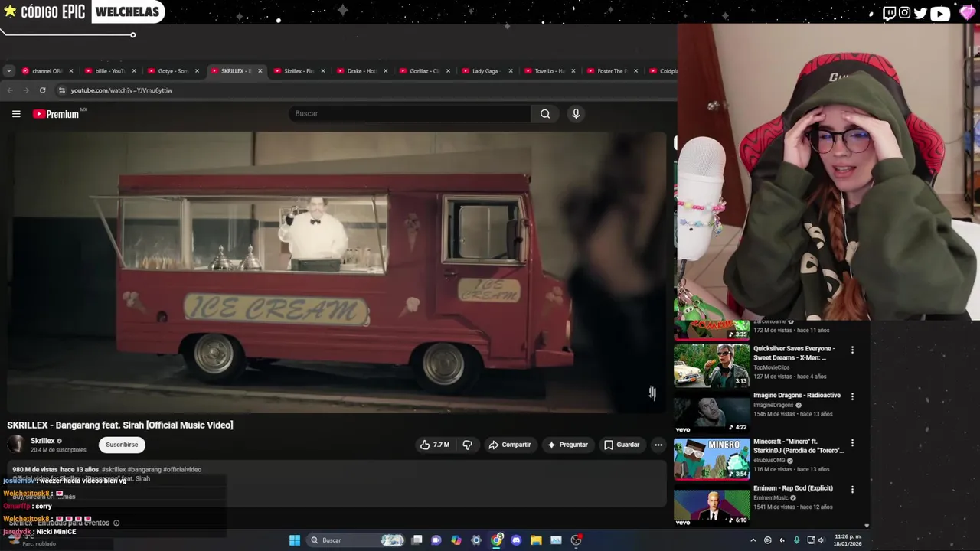Open #bangarang hashtag link
This screenshot has height=551, width=980.
[144, 469]
